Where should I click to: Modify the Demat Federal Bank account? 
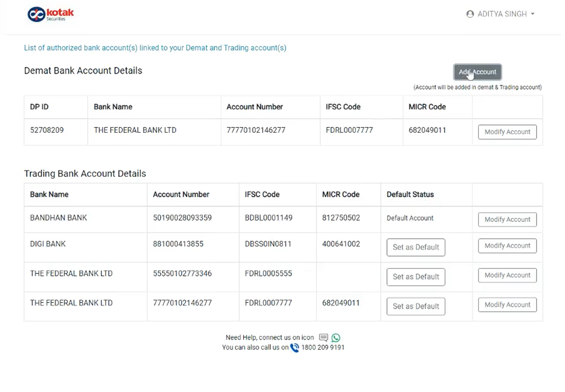(507, 132)
